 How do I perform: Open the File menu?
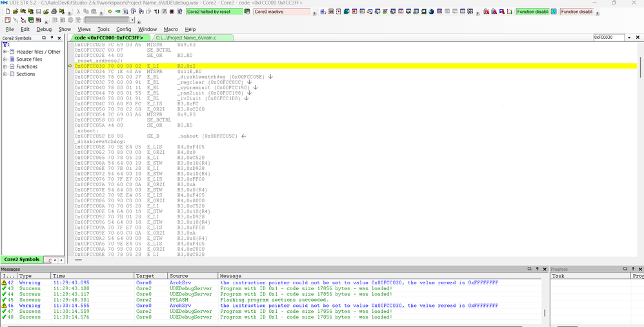pyautogui.click(x=10, y=29)
